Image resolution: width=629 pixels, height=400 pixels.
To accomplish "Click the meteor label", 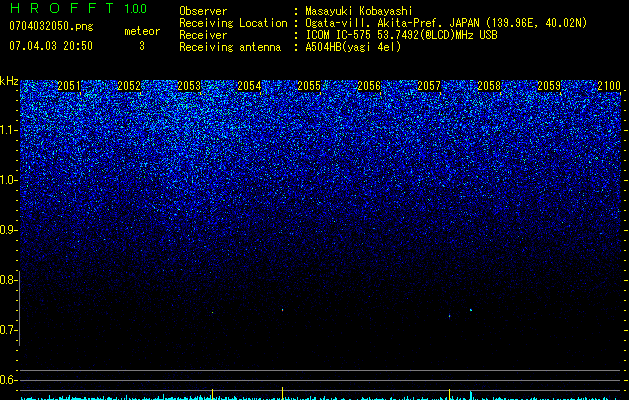I will (x=142, y=31).
